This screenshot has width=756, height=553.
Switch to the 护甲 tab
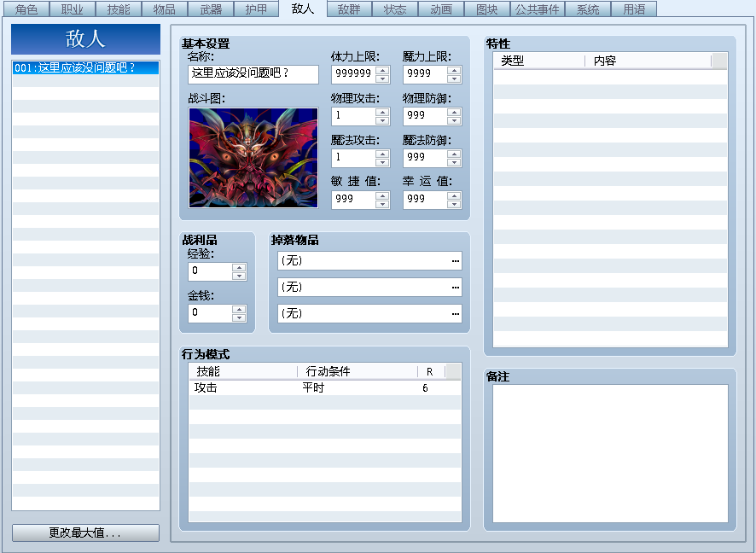pyautogui.click(x=256, y=9)
